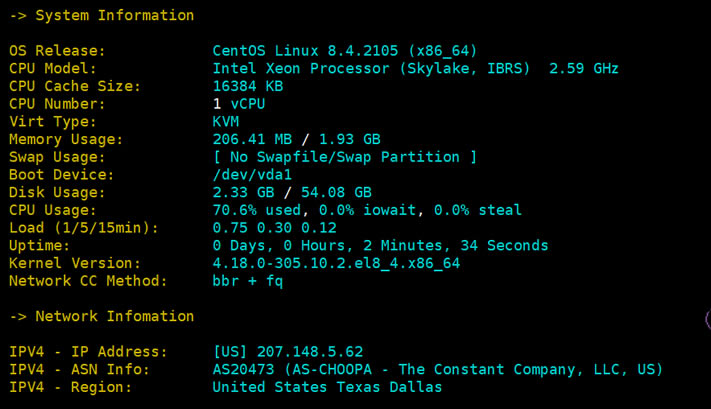Click the load average 0.75 0.30 0.12
Image resolution: width=711 pixels, height=409 pixels.
[x=274, y=228]
